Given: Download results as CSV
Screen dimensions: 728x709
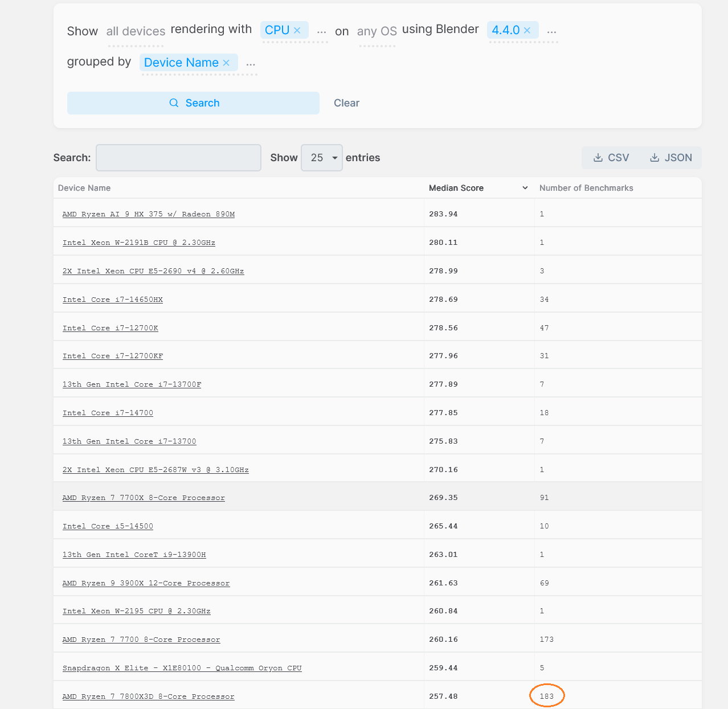Looking at the screenshot, I should click(x=611, y=158).
